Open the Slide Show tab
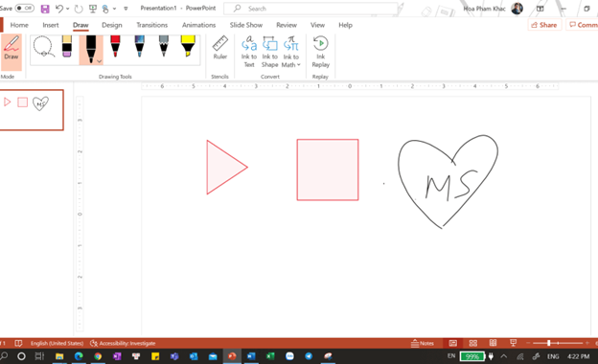 point(246,25)
